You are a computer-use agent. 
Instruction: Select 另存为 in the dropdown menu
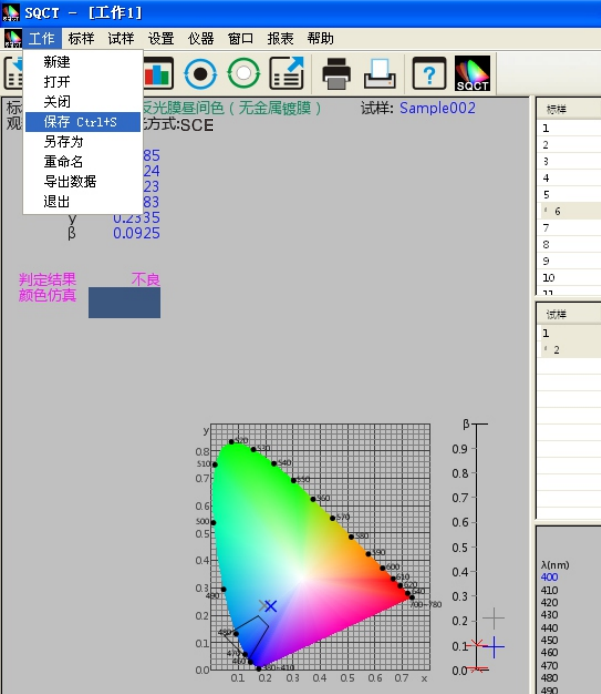tap(63, 142)
